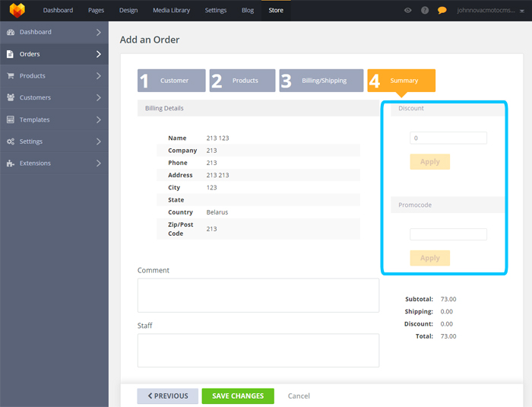This screenshot has width=532, height=407.
Task: Expand the Extensions chevron
Action: (98, 163)
